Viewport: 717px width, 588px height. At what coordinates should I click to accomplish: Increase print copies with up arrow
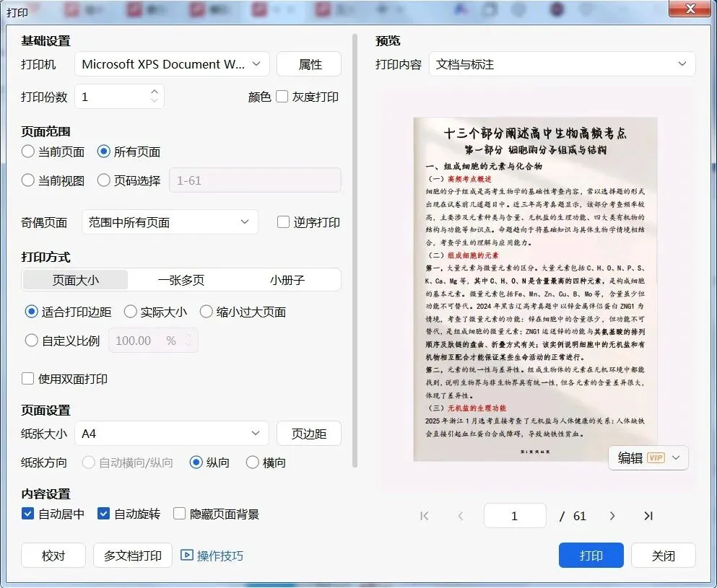[155, 92]
